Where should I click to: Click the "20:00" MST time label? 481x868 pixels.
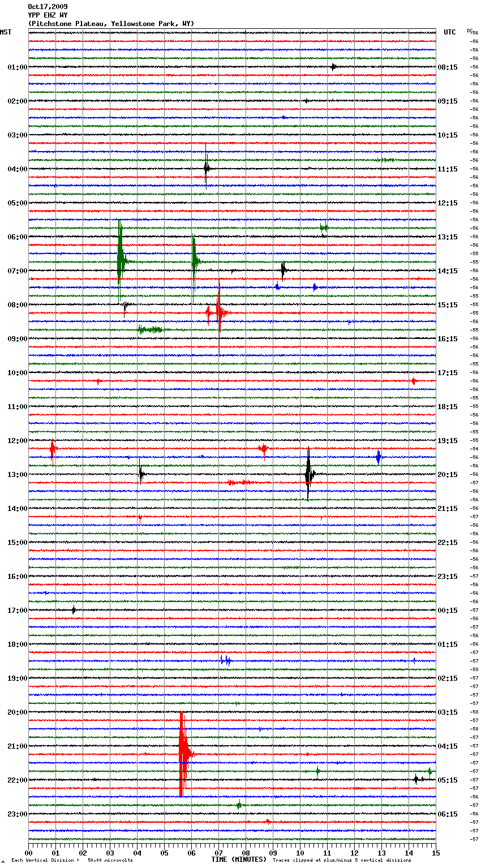pyautogui.click(x=18, y=712)
